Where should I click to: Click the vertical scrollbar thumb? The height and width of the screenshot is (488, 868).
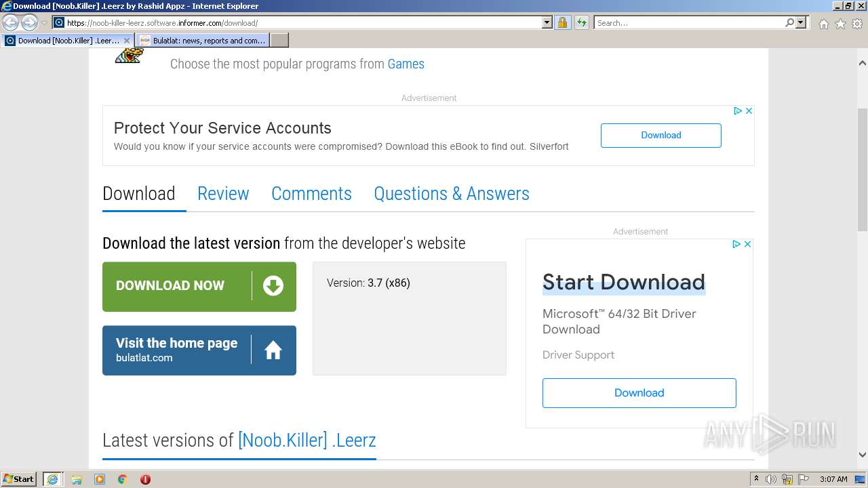click(862, 169)
